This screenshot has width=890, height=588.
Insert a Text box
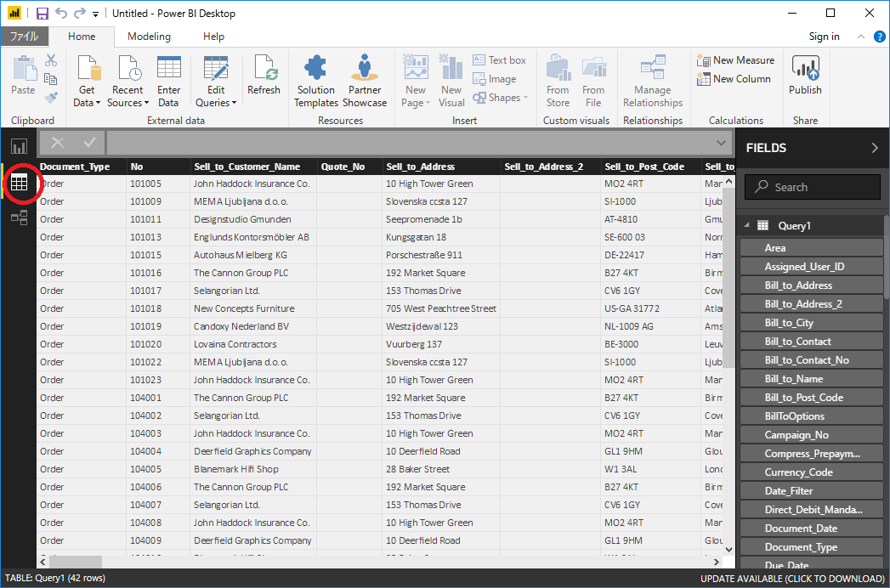500,60
